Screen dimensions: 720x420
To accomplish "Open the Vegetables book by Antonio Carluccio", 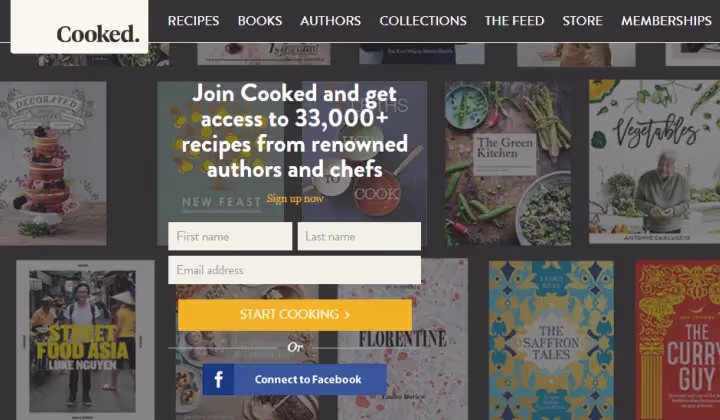I will (654, 162).
